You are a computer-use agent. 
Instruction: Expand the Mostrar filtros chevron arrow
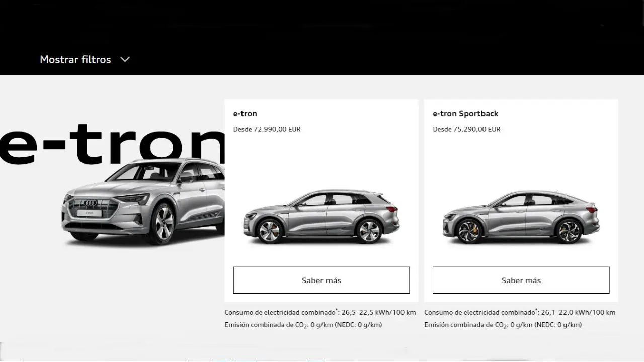pos(125,59)
